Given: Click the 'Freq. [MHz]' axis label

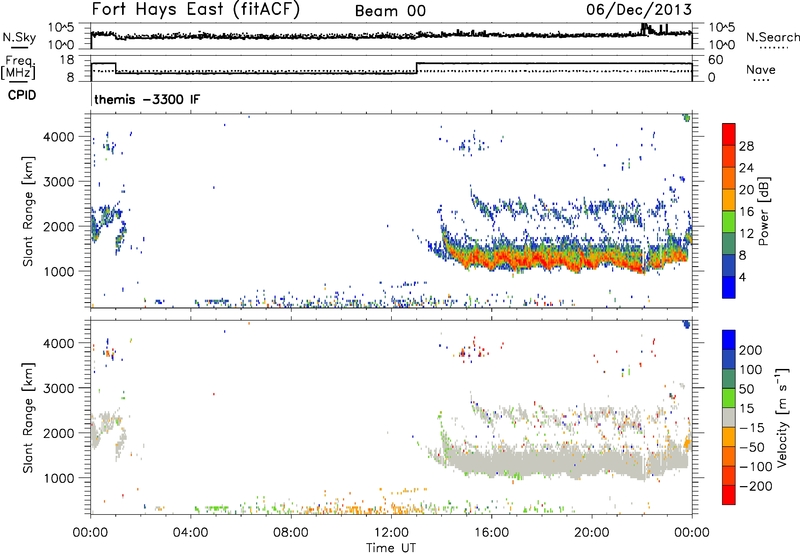Looking at the screenshot, I should click(19, 68).
